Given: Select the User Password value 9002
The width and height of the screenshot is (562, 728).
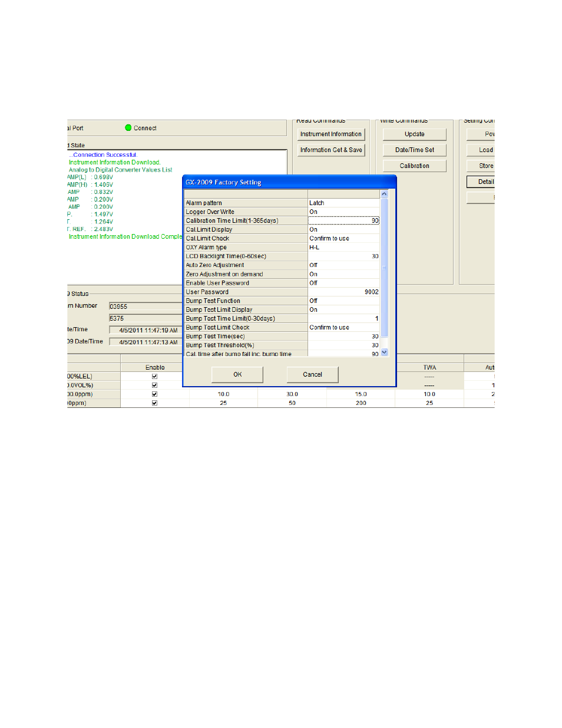Looking at the screenshot, I should click(344, 292).
